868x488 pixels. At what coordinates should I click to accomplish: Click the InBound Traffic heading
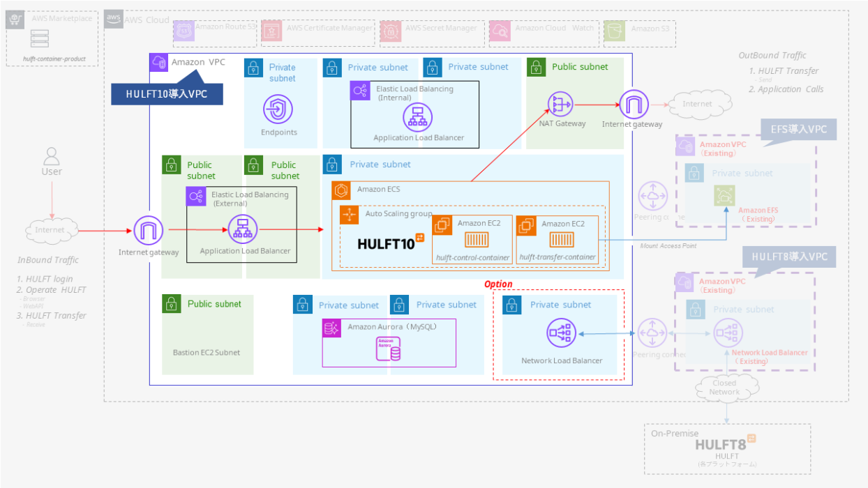tap(48, 260)
